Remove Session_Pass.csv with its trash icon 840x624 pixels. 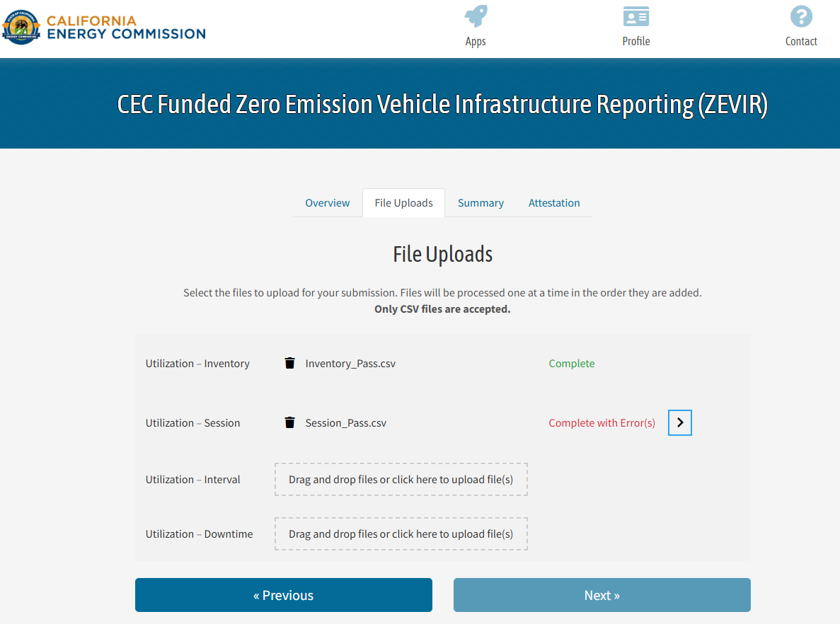[289, 422]
